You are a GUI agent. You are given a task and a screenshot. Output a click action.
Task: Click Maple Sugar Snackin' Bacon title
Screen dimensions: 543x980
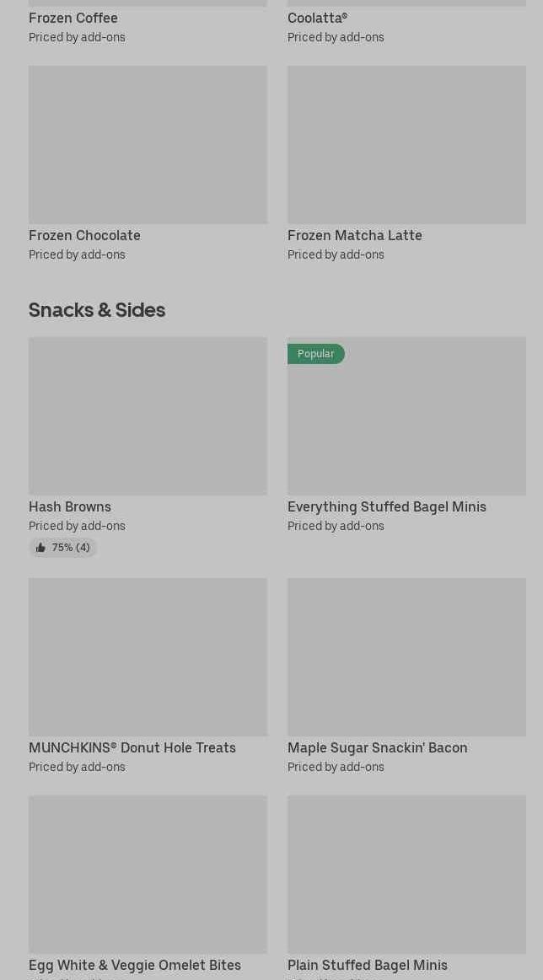pos(377,747)
